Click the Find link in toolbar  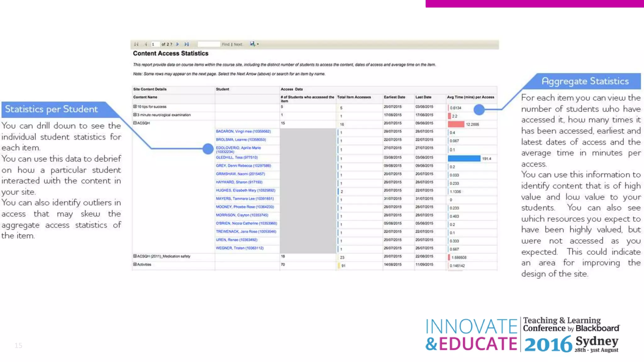click(225, 44)
